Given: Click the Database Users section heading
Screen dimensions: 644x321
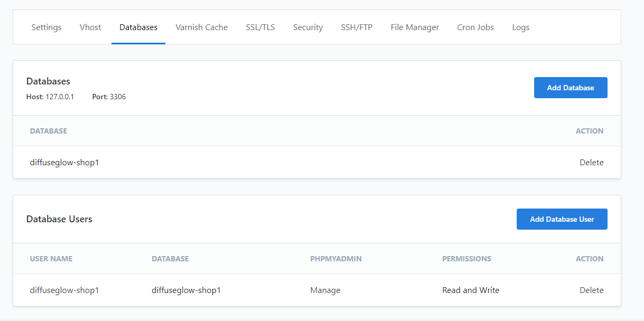Looking at the screenshot, I should pos(59,219).
